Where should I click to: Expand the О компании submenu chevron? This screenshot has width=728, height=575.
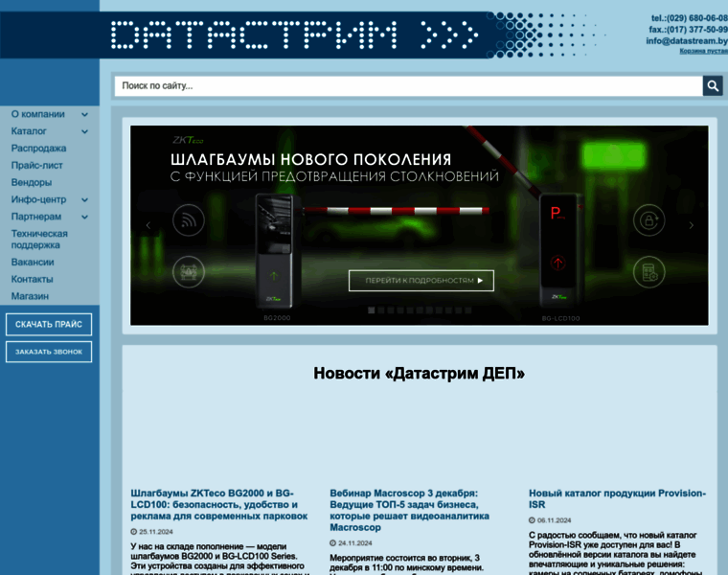click(x=84, y=114)
